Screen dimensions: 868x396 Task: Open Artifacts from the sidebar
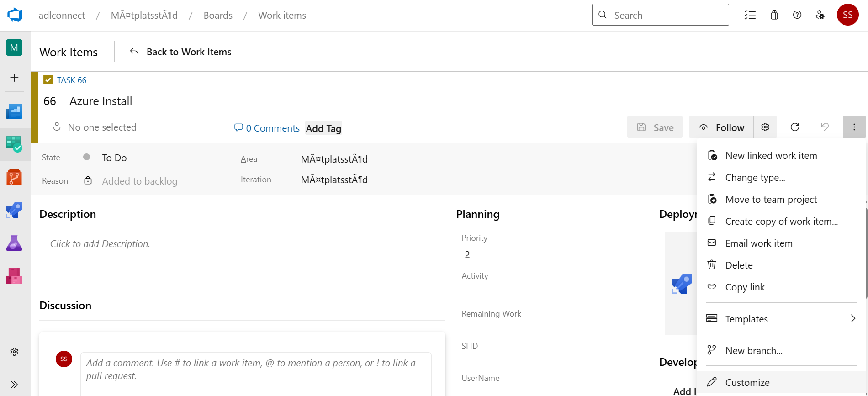click(14, 276)
